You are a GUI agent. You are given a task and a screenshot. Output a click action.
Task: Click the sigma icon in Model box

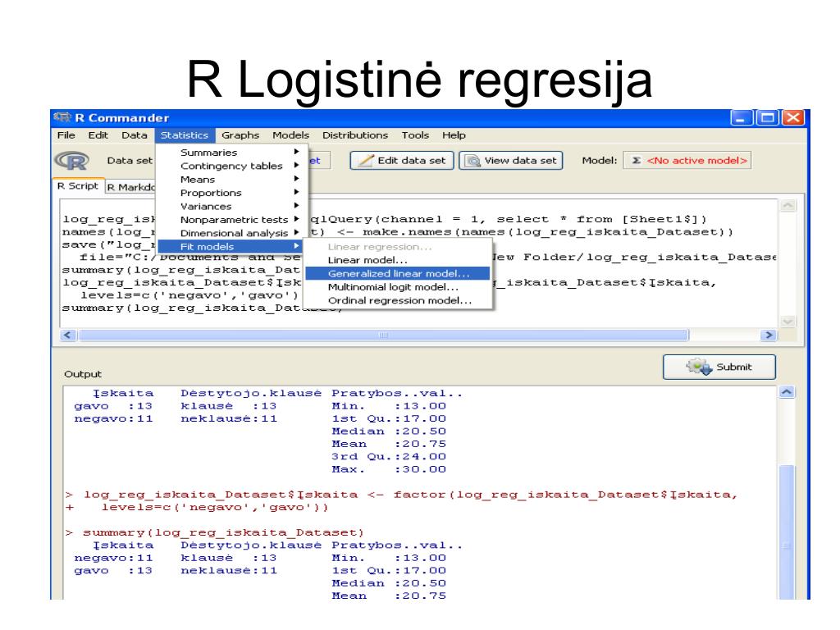[636, 160]
